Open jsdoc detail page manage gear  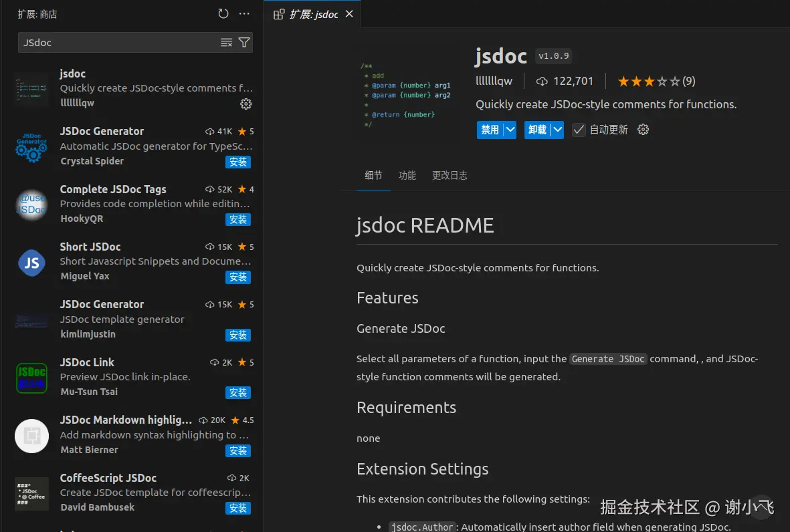[x=643, y=130]
